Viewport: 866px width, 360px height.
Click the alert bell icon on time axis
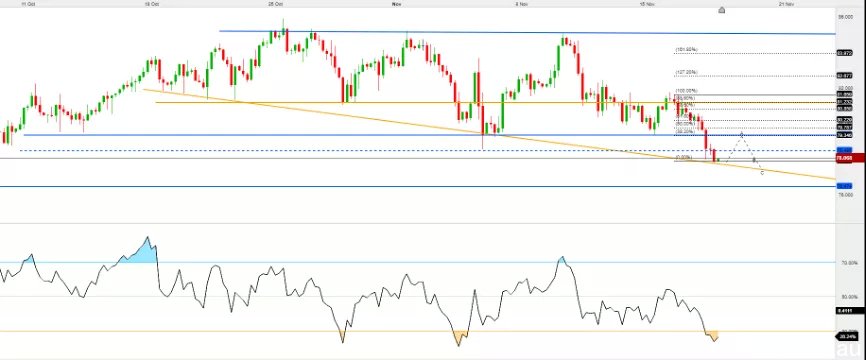[721, 10]
